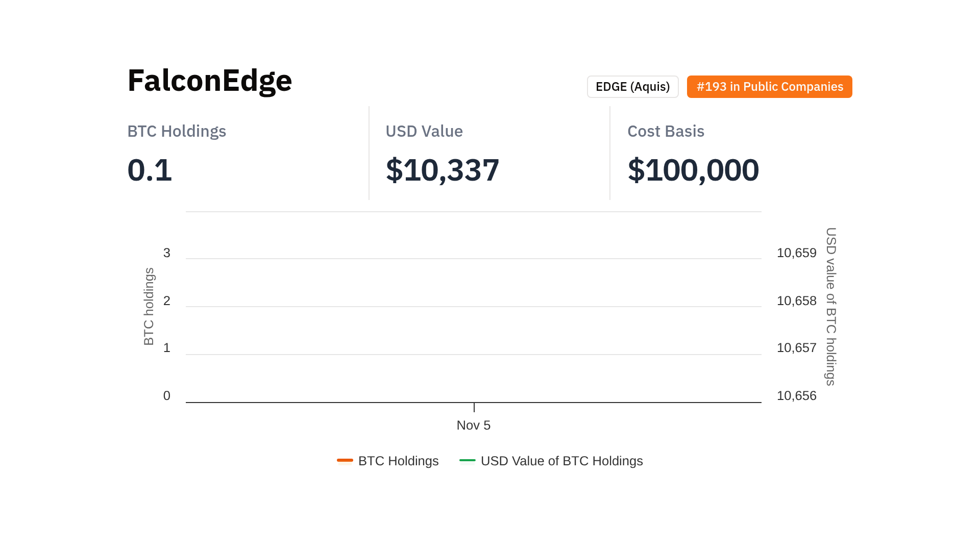Click the EDGE (Aquis) ticker badge
Viewport: 980px width, 551px height.
coord(632,87)
